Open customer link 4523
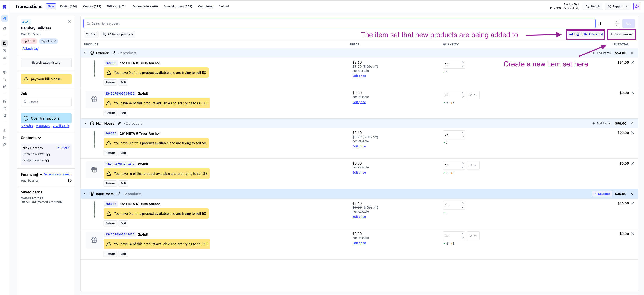 point(26,22)
